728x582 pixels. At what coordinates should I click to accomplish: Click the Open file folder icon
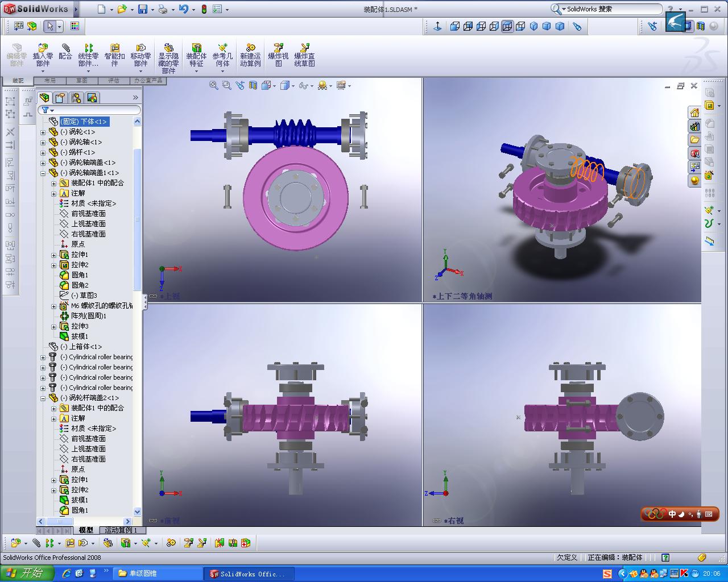121,9
